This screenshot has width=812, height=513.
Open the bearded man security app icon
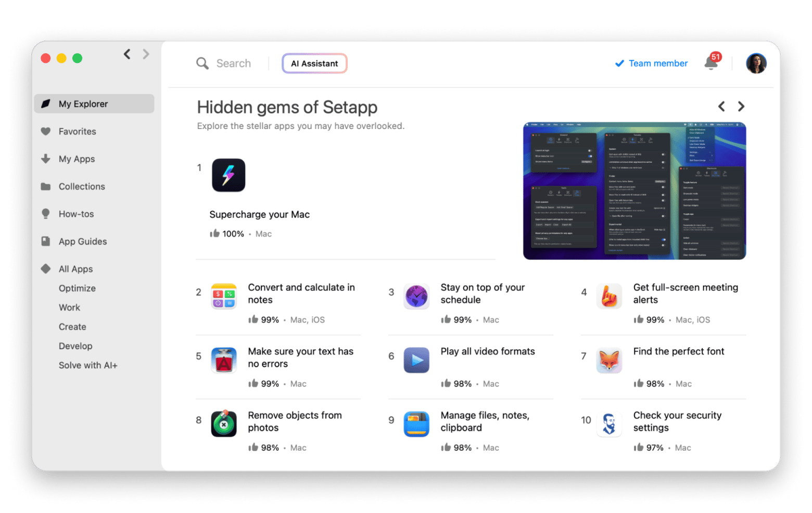tap(609, 424)
